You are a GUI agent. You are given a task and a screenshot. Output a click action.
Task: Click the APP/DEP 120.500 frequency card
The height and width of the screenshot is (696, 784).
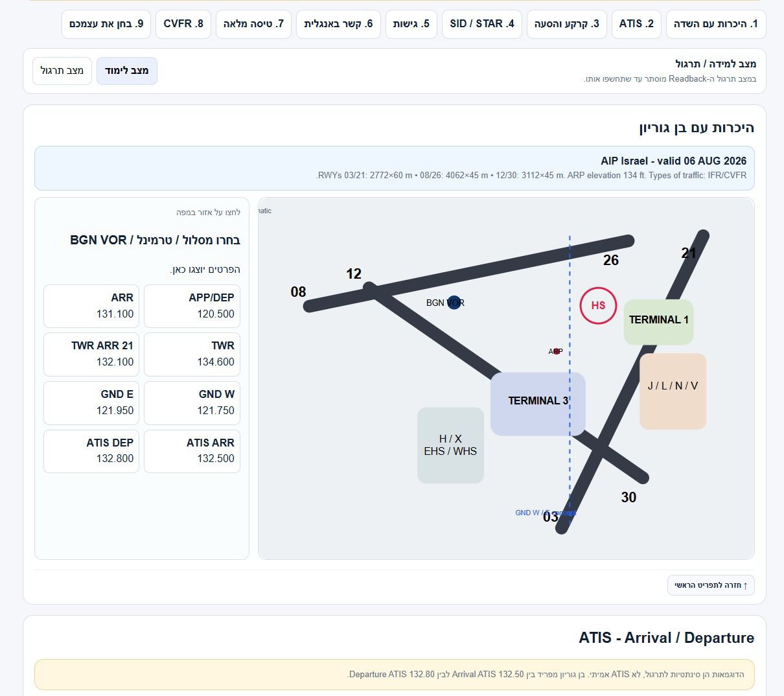point(192,306)
